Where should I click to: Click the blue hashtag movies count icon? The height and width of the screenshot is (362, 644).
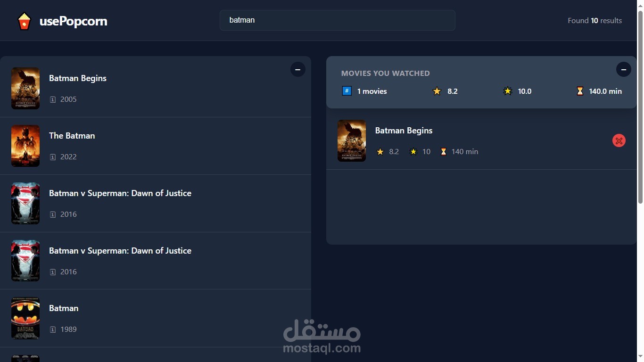pos(347,91)
